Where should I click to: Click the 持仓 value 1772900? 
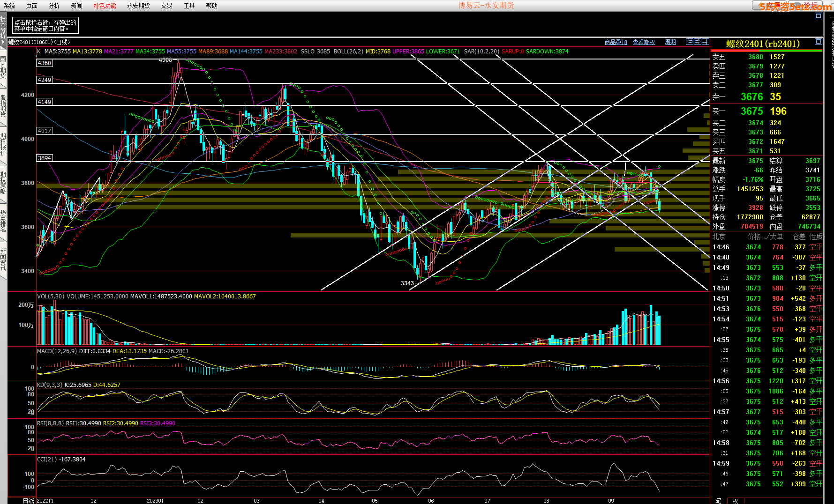pyautogui.click(x=750, y=217)
